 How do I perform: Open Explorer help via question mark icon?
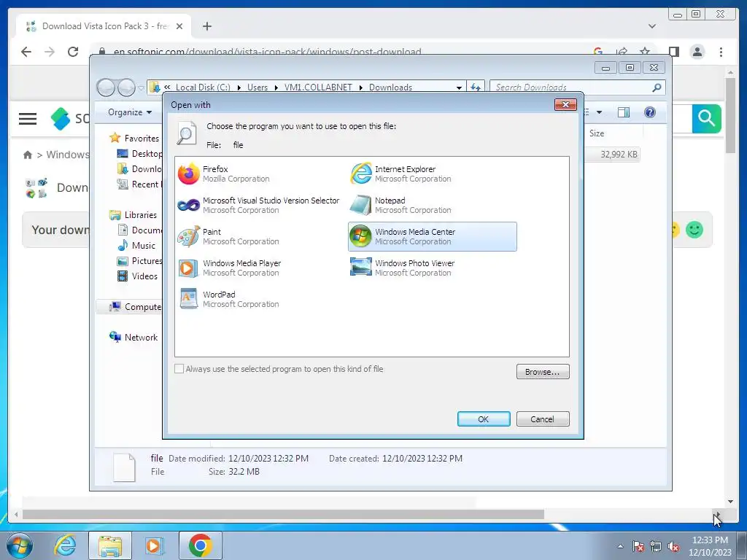pyautogui.click(x=650, y=112)
